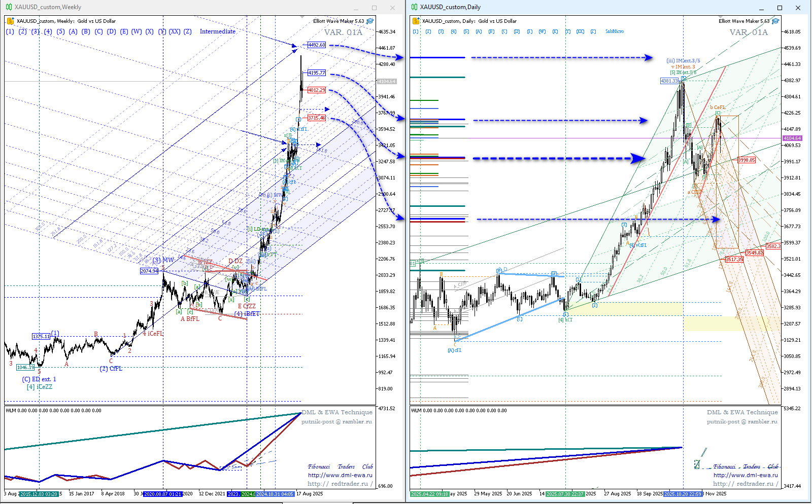Click the candlestick icon in Weekly window title

click(x=9, y=7)
